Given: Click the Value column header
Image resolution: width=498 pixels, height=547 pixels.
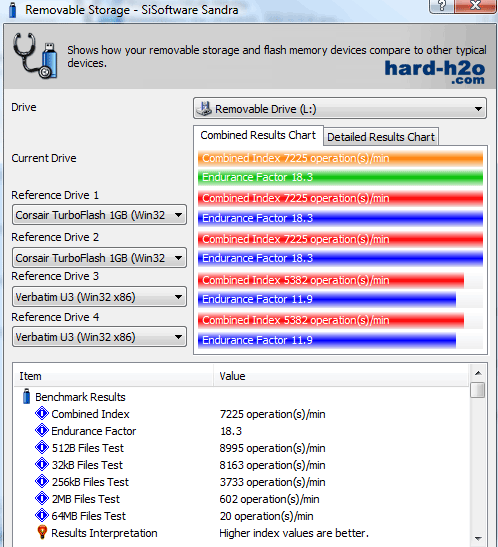Looking at the screenshot, I should click(x=341, y=376).
